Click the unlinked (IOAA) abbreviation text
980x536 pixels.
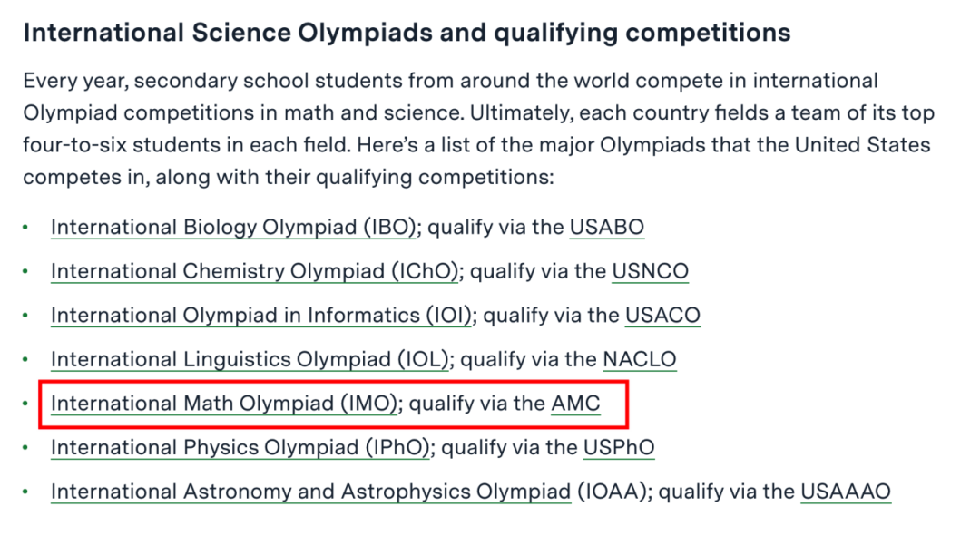point(611,492)
